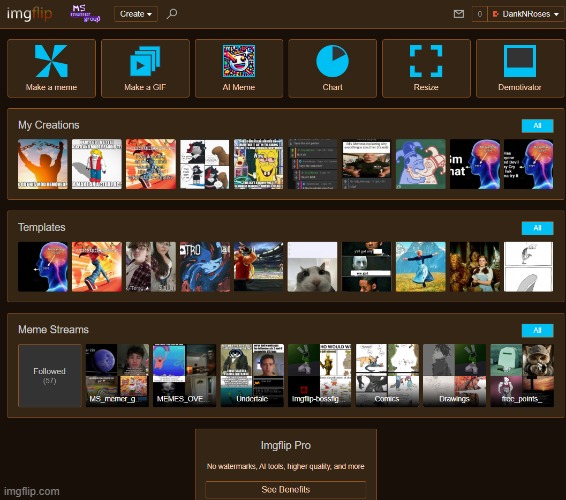Open the mail inbox envelope icon

click(x=458, y=14)
